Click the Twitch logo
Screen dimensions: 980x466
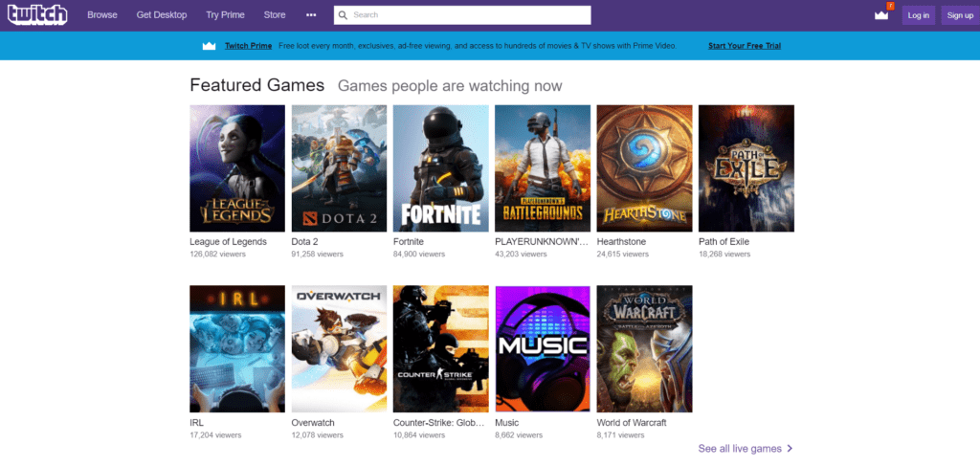click(x=37, y=14)
